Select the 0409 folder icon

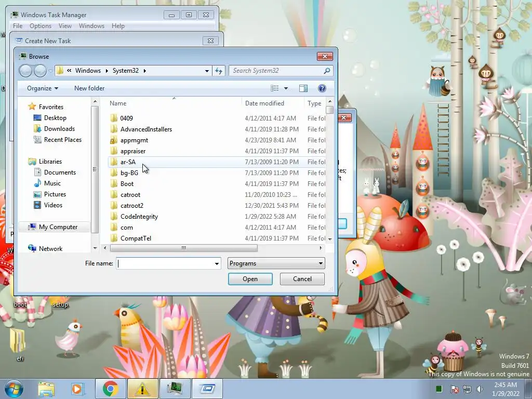click(x=114, y=118)
